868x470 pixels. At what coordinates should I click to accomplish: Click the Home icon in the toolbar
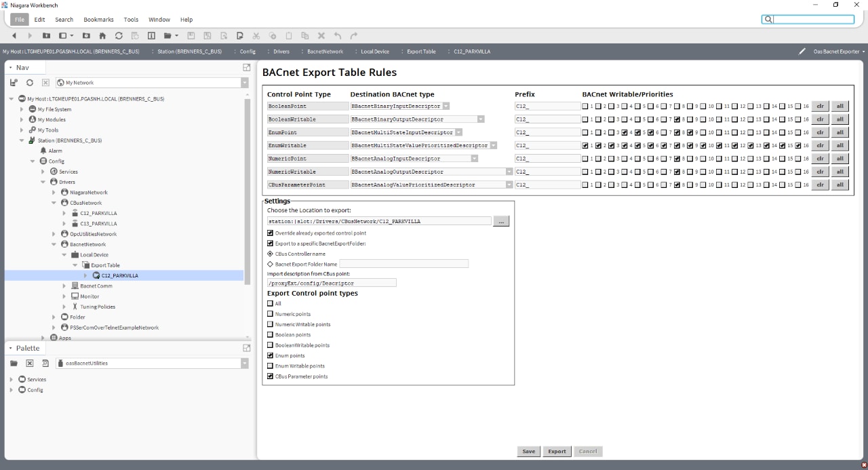[x=102, y=35]
